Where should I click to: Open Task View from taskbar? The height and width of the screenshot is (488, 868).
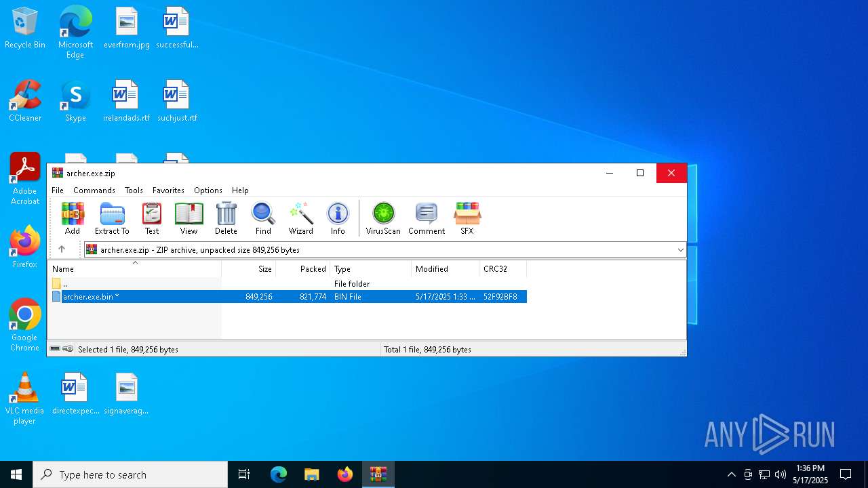[x=244, y=474]
